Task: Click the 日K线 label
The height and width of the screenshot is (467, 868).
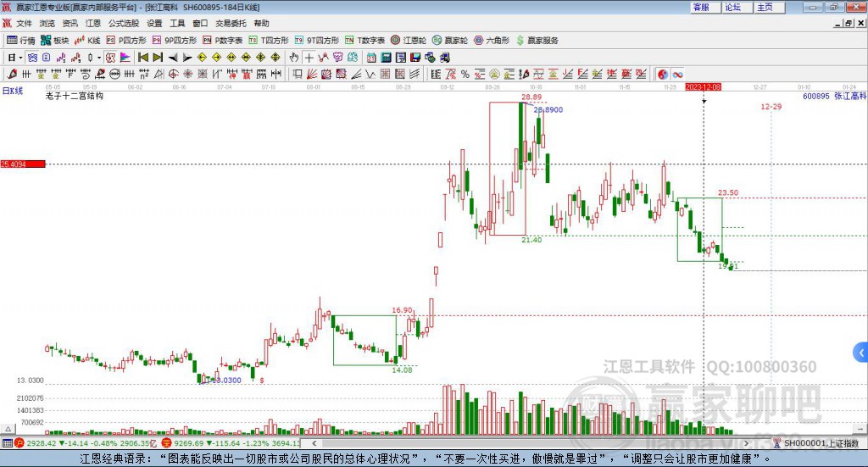Action: pyautogui.click(x=12, y=91)
